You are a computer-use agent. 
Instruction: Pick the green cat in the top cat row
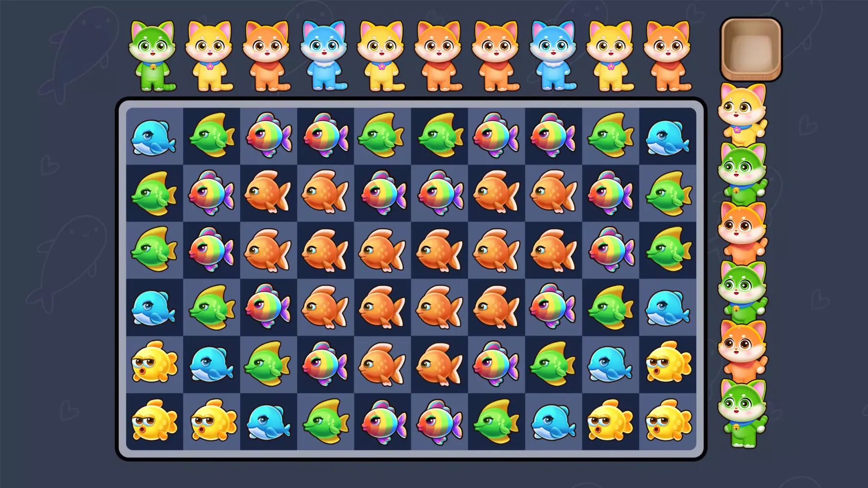click(152, 56)
